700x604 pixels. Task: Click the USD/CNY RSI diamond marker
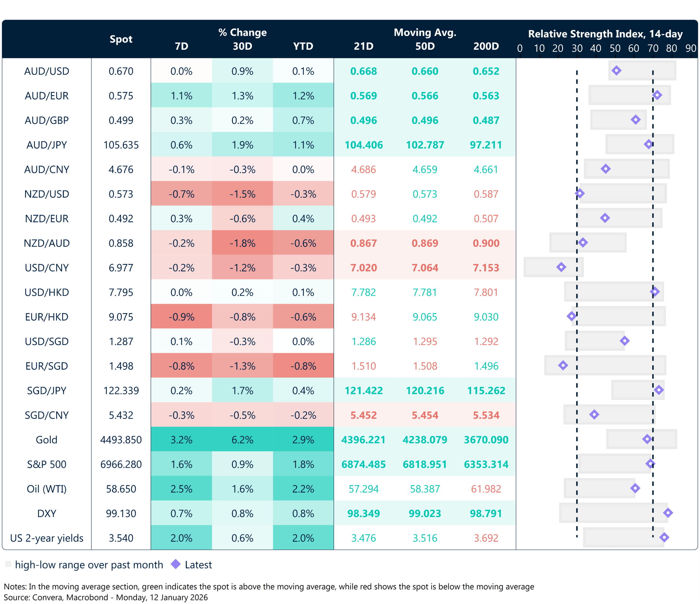(x=561, y=267)
